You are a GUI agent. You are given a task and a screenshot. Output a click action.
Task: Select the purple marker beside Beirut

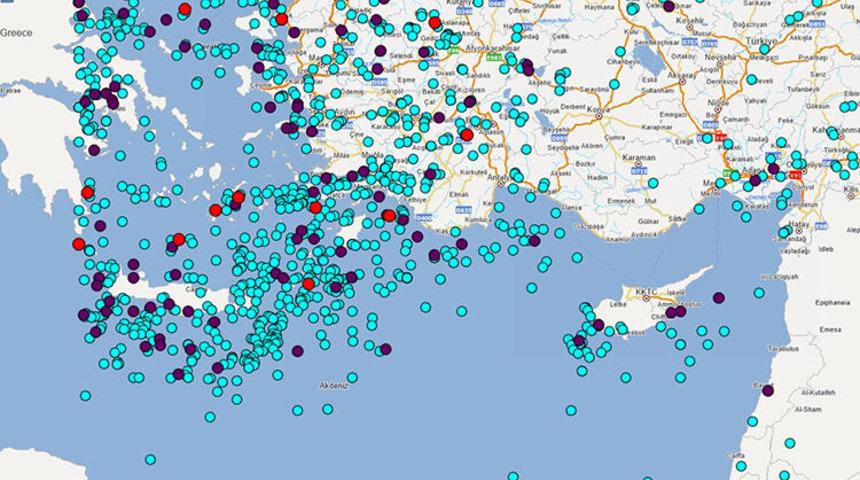(768, 390)
